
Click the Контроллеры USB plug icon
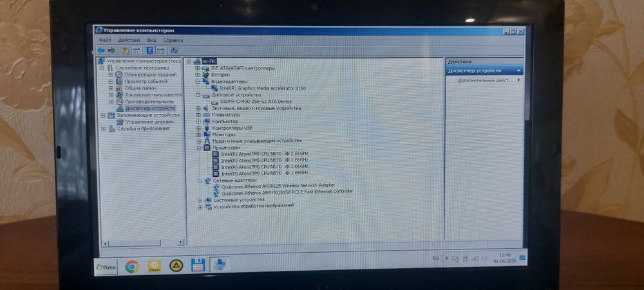coord(207,128)
